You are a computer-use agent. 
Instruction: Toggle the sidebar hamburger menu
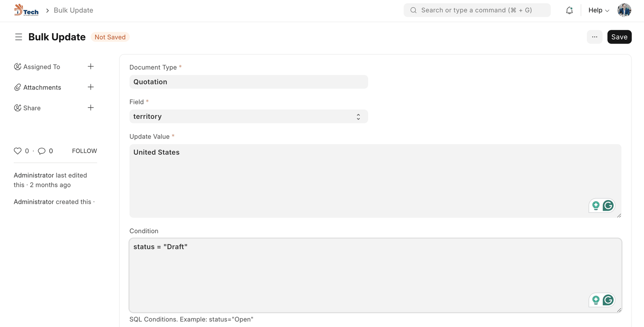(x=19, y=37)
